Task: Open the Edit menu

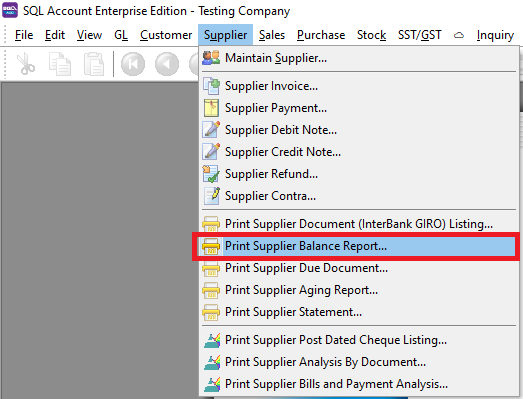Action: [55, 35]
